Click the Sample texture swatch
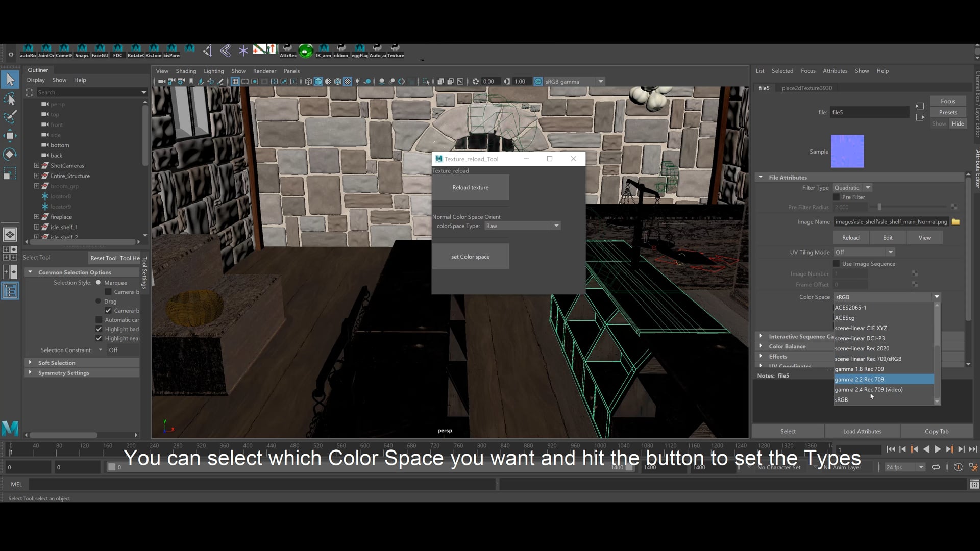Image resolution: width=980 pixels, height=551 pixels. coord(847,152)
